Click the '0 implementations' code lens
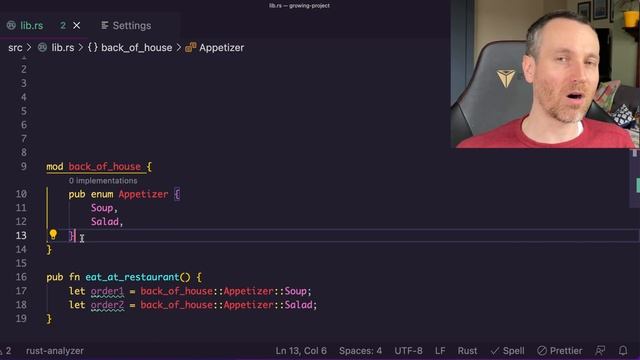The image size is (640, 360). (103, 180)
